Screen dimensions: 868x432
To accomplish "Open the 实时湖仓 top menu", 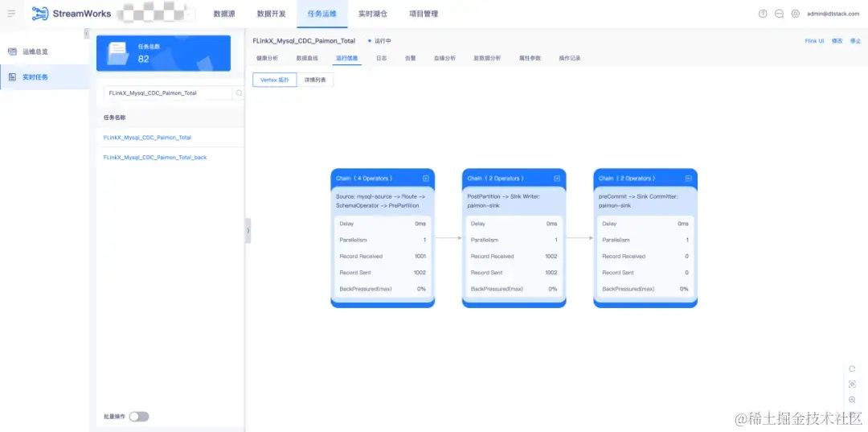I will click(x=373, y=14).
